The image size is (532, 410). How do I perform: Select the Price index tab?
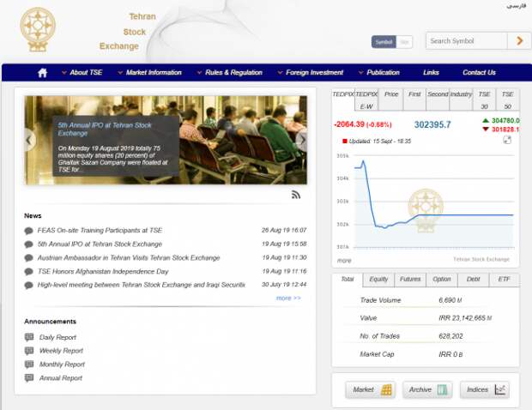point(391,99)
